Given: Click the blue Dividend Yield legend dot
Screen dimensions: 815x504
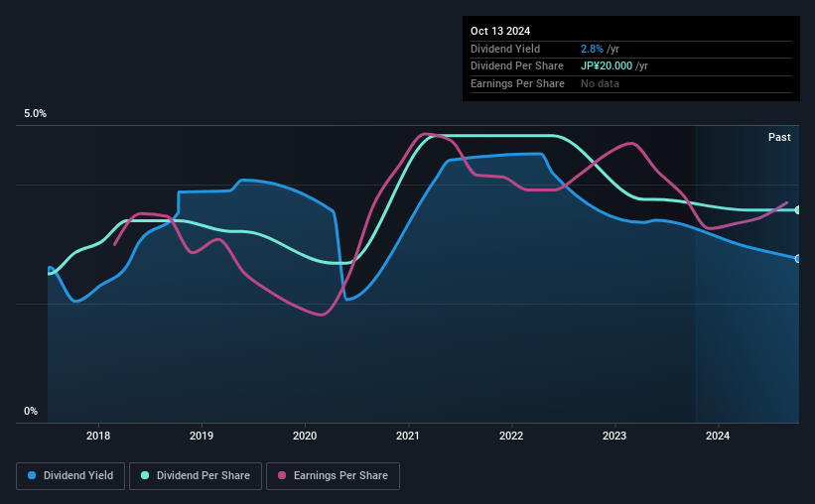Looking at the screenshot, I should pyautogui.click(x=32, y=475).
